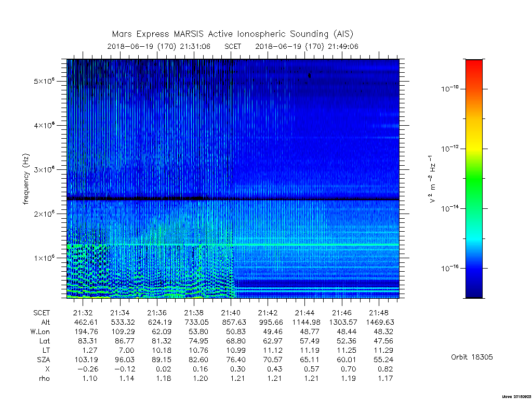Click latitude value 68.80
This screenshot has height=399, width=532.
coord(236,341)
